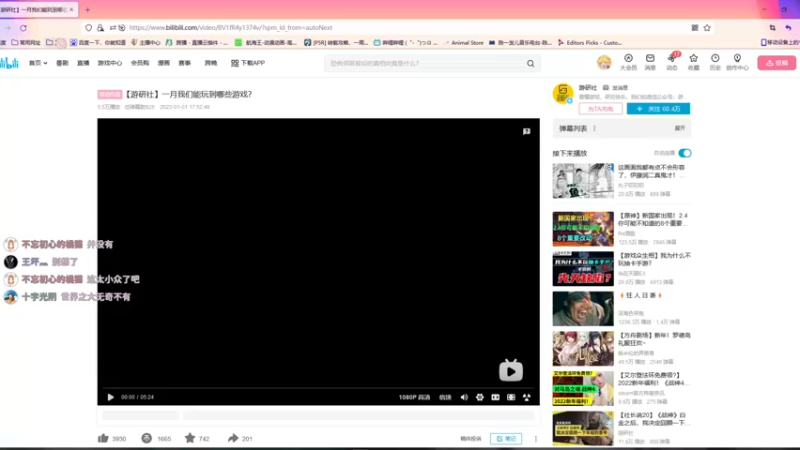Go to 漫画 section
Screen dimensions: 800x450
[164, 63]
